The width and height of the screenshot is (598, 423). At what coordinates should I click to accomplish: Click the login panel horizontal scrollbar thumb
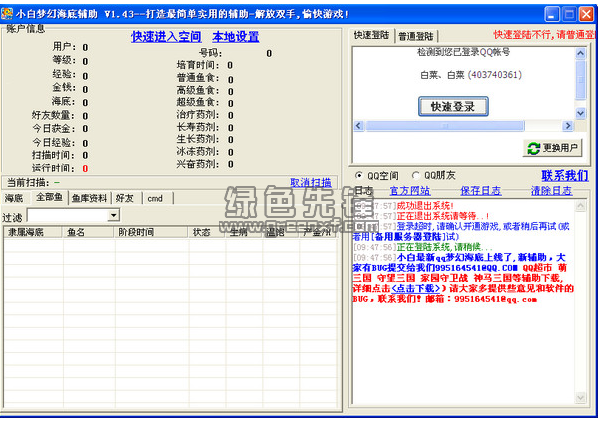tap(445, 125)
